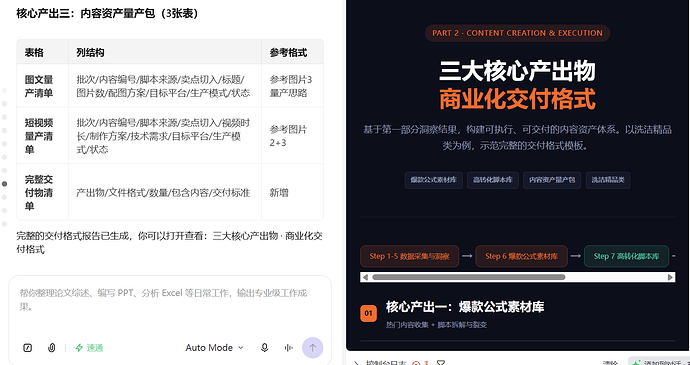The width and height of the screenshot is (690, 365).
Task: Select the 内容资产量产包 tag
Action: click(x=552, y=180)
